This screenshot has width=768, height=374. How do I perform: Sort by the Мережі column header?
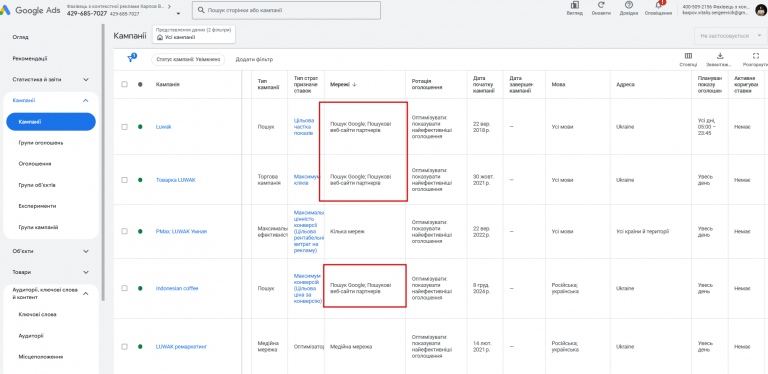(343, 84)
